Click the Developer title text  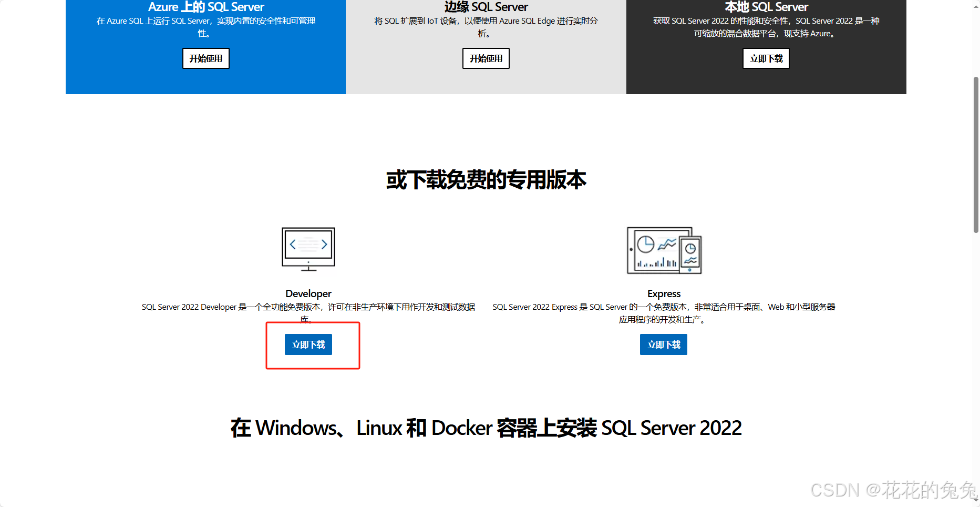pyautogui.click(x=308, y=293)
